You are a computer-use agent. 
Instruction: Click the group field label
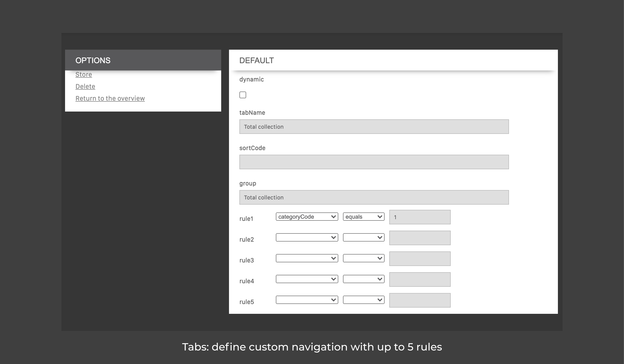(x=247, y=184)
